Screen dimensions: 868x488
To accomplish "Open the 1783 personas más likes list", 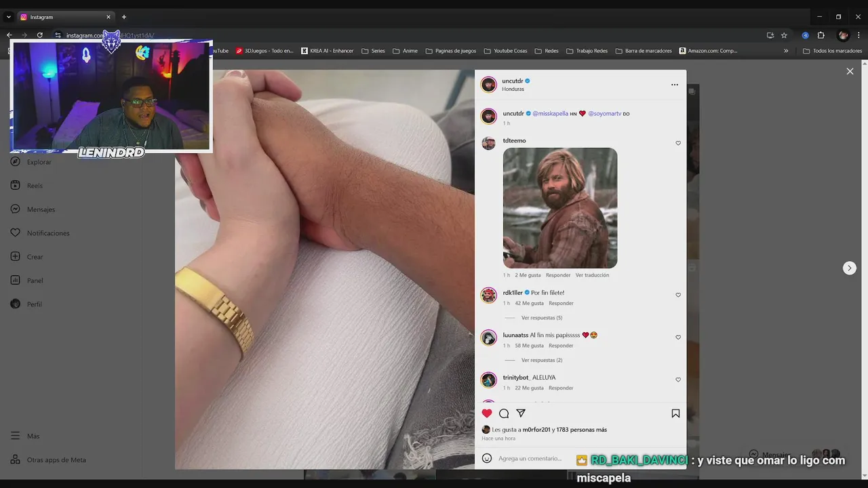I will [x=581, y=430].
